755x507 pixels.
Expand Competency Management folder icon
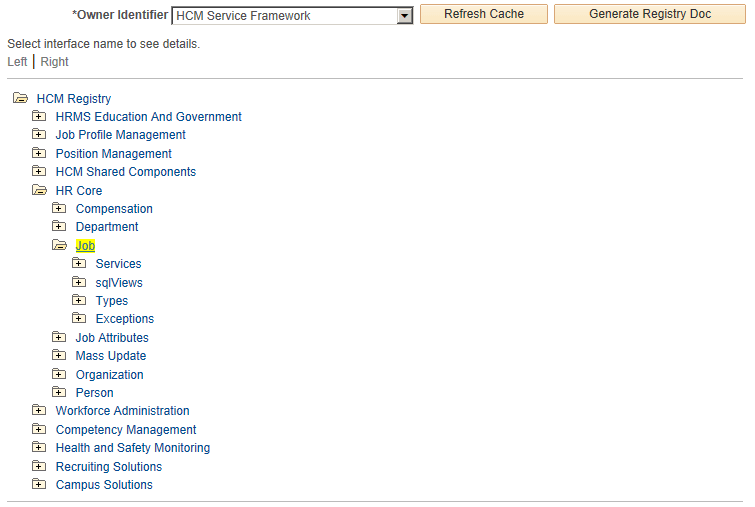pyautogui.click(x=39, y=429)
